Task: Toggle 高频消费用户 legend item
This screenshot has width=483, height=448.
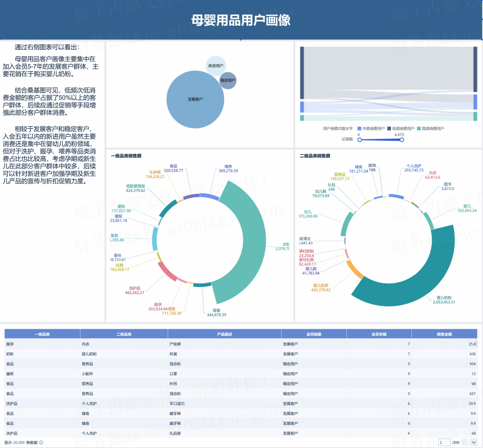Action: click(x=430, y=128)
